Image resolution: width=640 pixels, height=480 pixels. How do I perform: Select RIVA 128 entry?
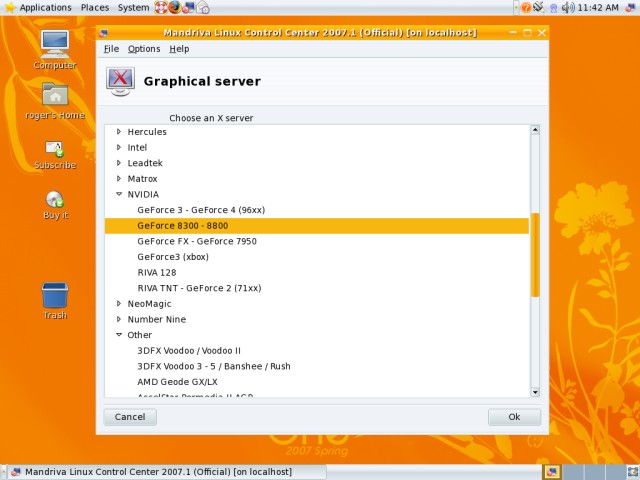click(x=157, y=272)
